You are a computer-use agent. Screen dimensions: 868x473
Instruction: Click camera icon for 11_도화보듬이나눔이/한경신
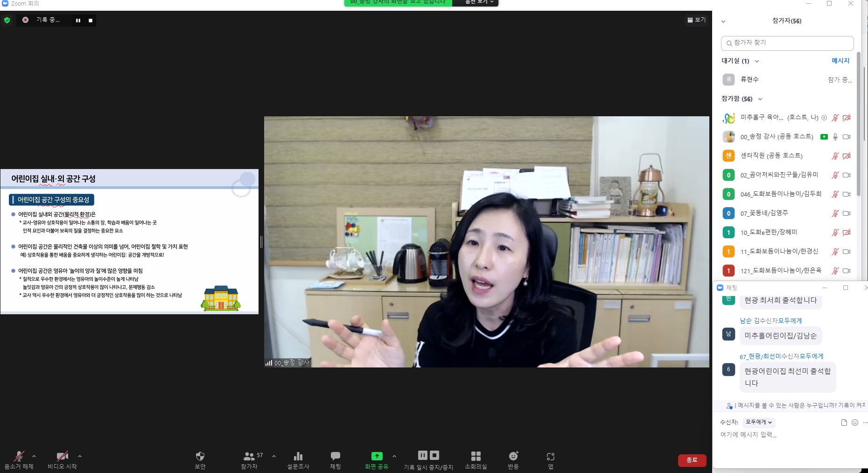tap(847, 252)
